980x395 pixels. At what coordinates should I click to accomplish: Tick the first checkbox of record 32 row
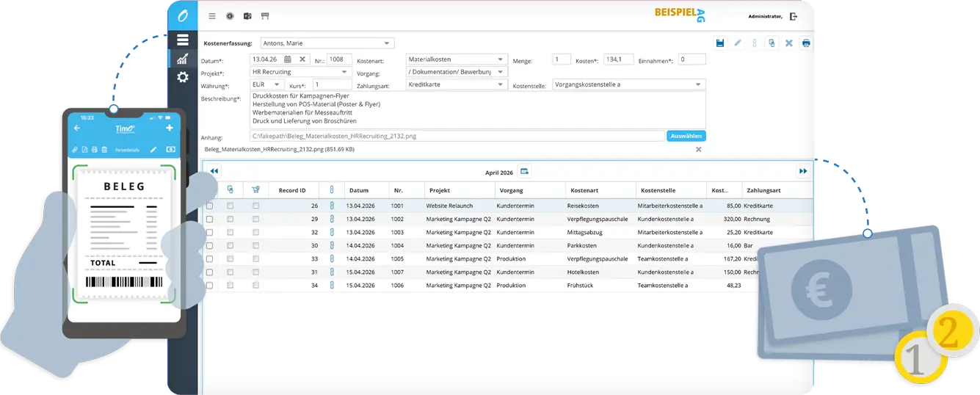coord(209,232)
